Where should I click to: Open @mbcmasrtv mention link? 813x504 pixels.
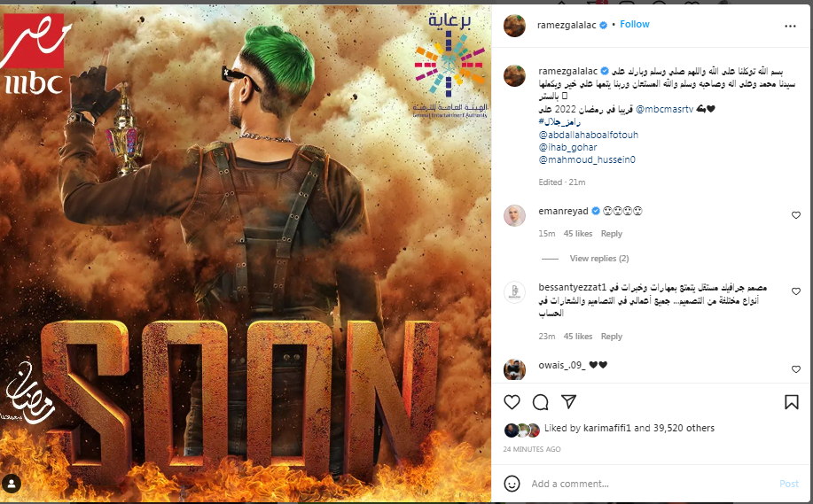tap(664, 109)
